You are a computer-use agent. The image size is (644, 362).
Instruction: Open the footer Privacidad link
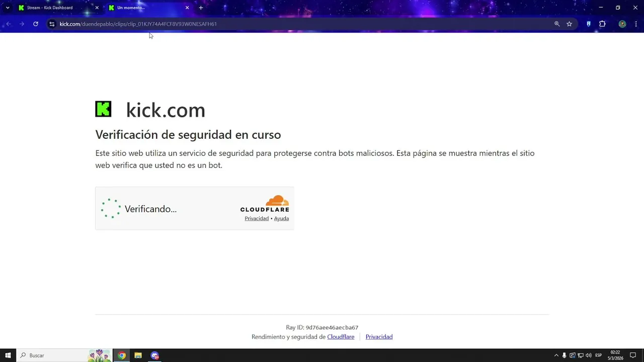[x=379, y=337]
